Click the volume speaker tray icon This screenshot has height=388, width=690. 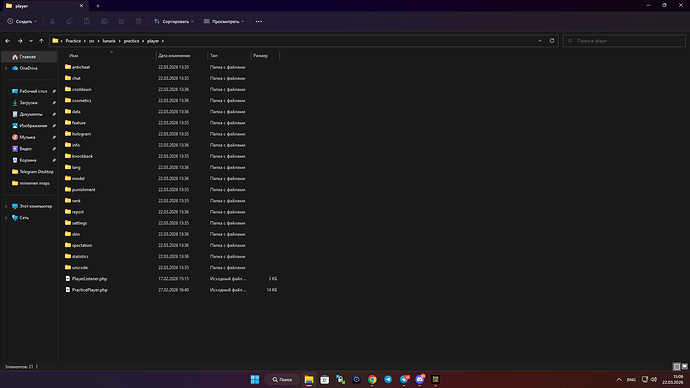pyautogui.click(x=653, y=379)
